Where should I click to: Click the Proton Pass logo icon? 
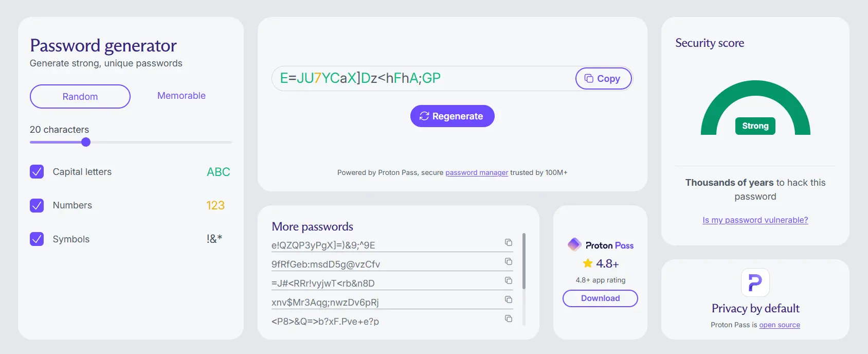coord(573,244)
